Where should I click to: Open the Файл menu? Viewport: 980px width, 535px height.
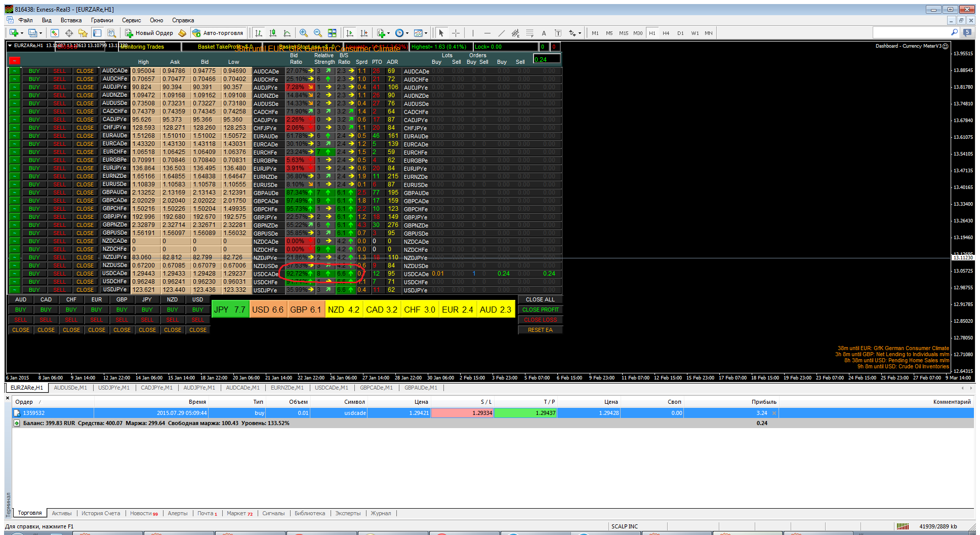click(25, 20)
